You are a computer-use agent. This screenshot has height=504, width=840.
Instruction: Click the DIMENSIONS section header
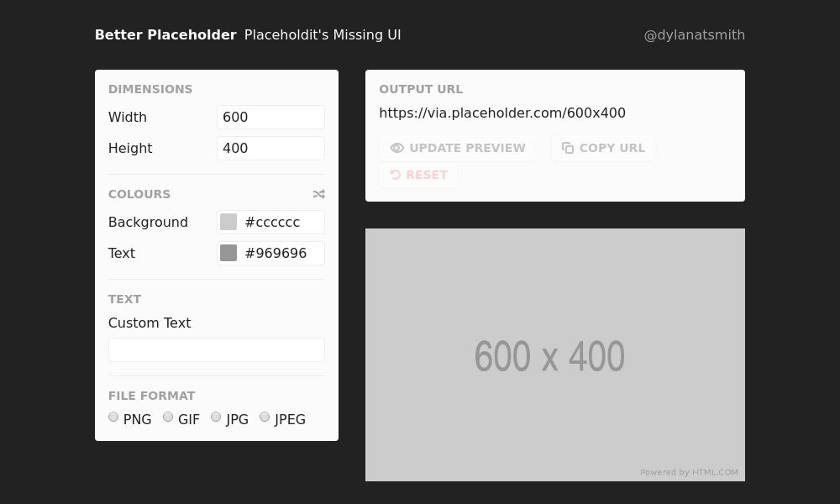click(150, 89)
